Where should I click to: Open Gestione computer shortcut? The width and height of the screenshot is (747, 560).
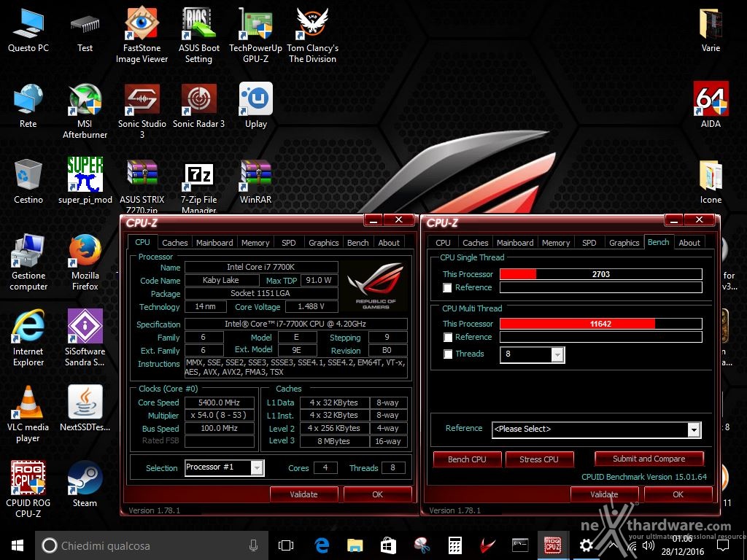(28, 262)
